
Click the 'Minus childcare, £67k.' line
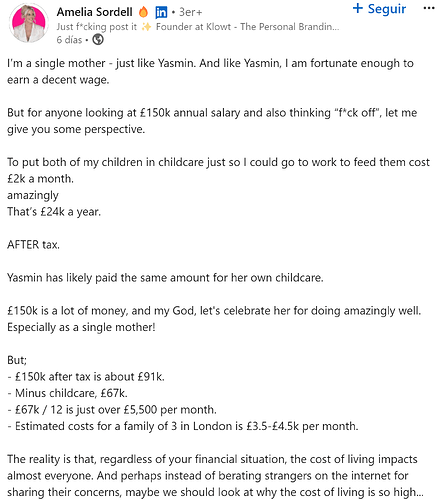point(67,393)
